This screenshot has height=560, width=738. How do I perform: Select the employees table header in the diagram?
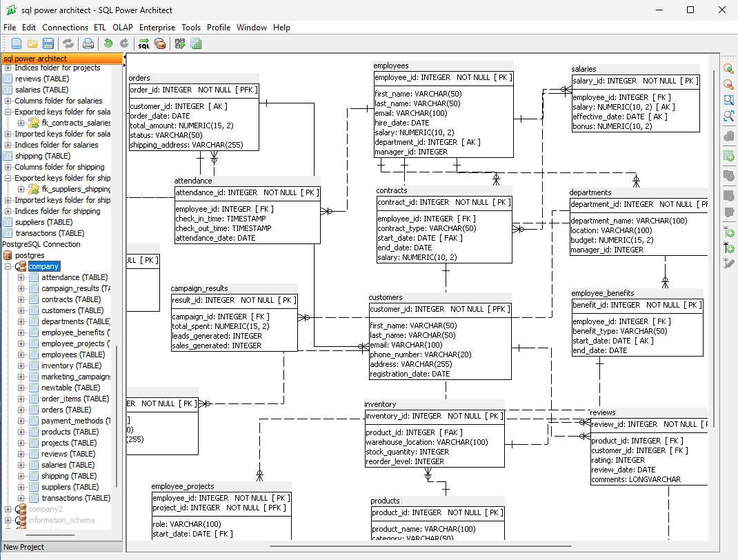click(442, 66)
